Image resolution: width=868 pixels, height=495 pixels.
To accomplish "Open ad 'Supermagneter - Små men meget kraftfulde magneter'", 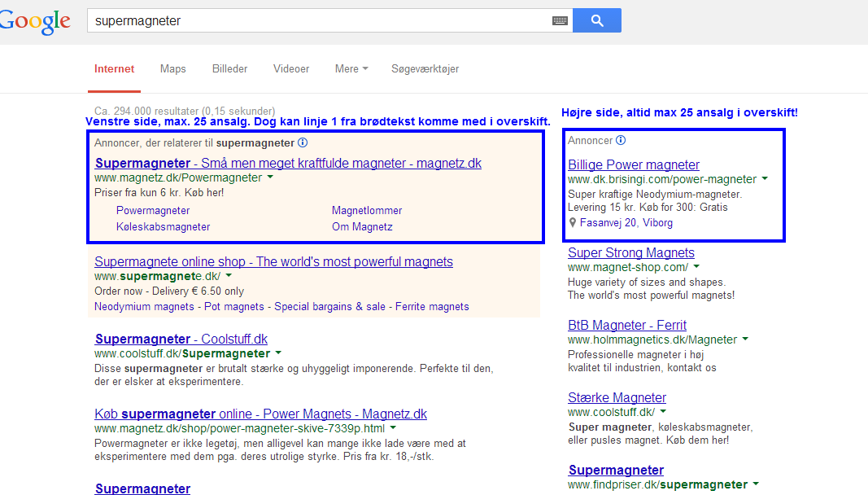I will [288, 163].
